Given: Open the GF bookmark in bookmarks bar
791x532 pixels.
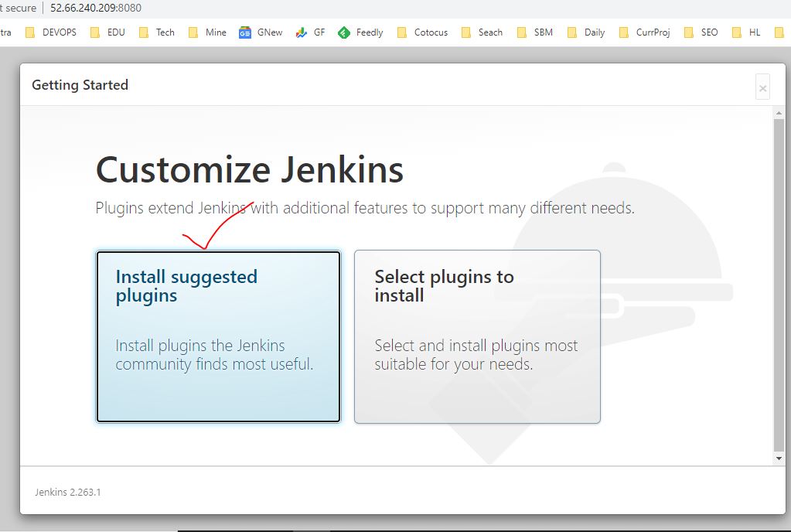Looking at the screenshot, I should 311,32.
